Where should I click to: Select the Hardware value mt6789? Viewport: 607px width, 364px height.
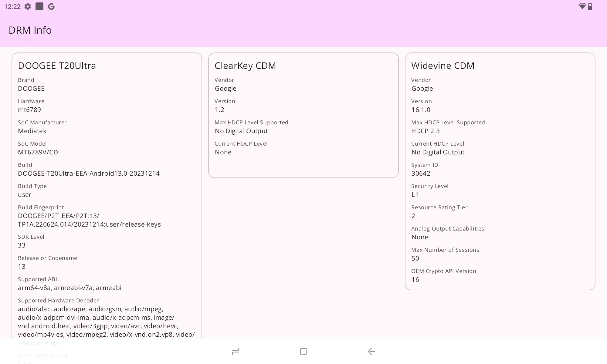coord(29,110)
